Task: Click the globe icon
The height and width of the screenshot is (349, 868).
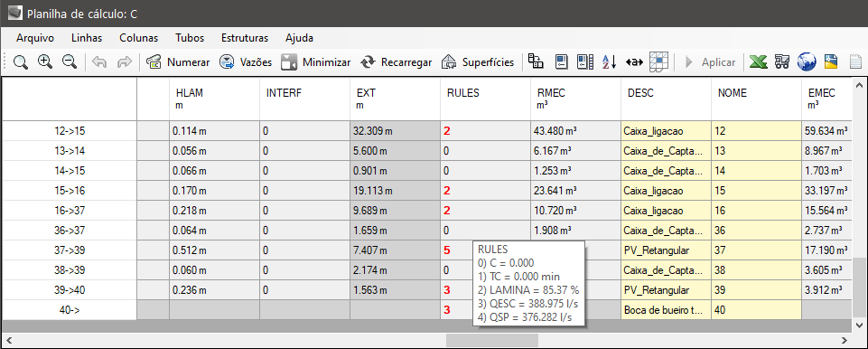Action: 807,62
